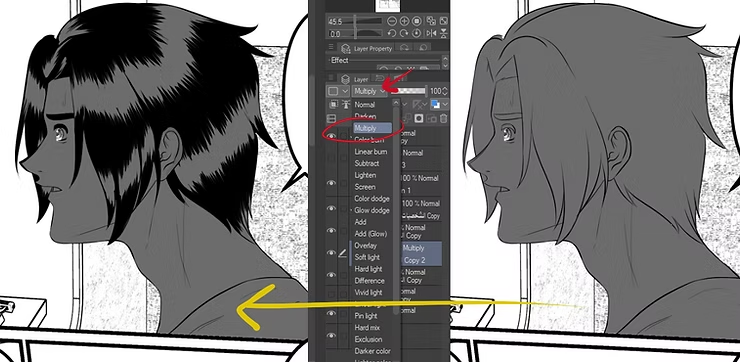Select Vivid light blending mode
Screen dimensions: 740x362
click(x=368, y=293)
